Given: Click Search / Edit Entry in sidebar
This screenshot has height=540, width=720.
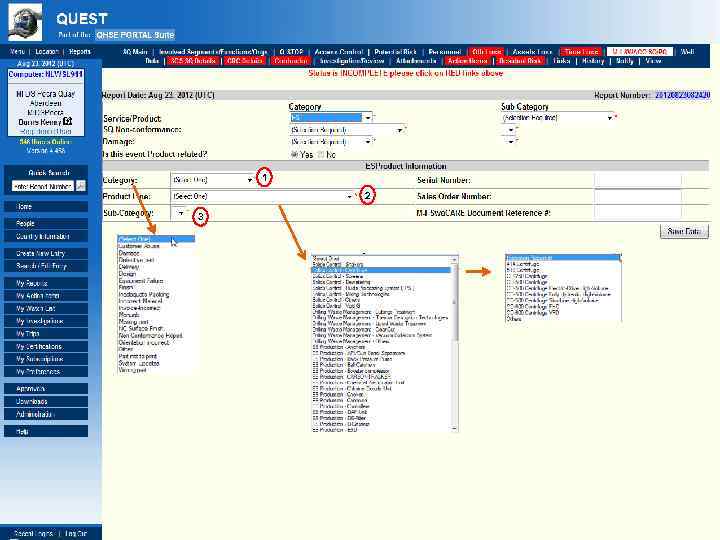Looking at the screenshot, I should coord(46,266).
